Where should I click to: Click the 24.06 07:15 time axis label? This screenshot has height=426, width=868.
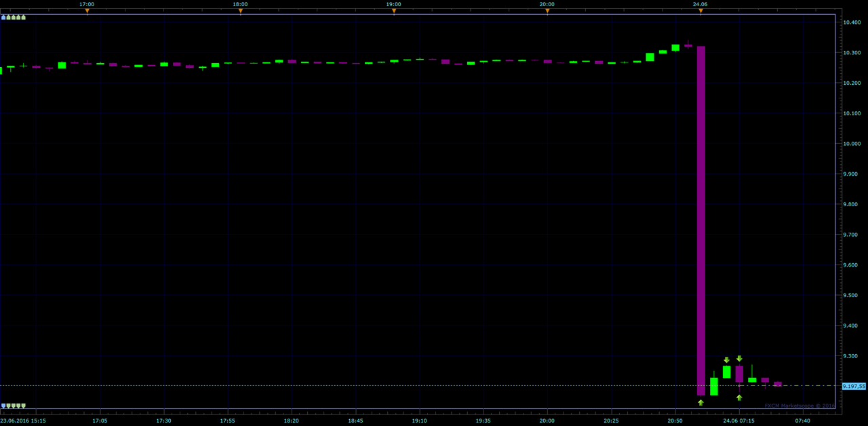tap(738, 421)
